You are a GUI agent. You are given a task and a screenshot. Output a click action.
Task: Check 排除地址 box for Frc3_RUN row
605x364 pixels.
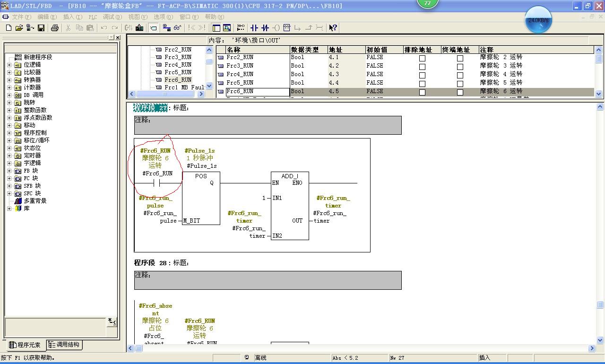[422, 67]
